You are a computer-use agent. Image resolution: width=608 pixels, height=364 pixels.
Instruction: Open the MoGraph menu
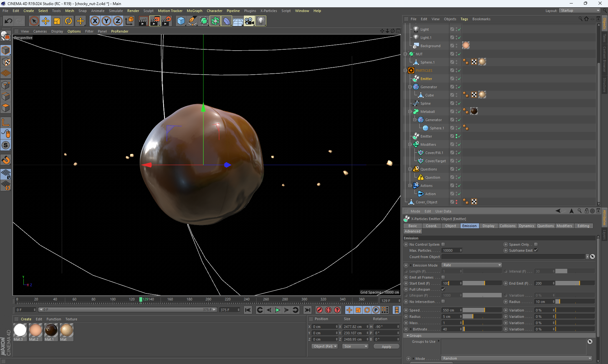coord(194,11)
